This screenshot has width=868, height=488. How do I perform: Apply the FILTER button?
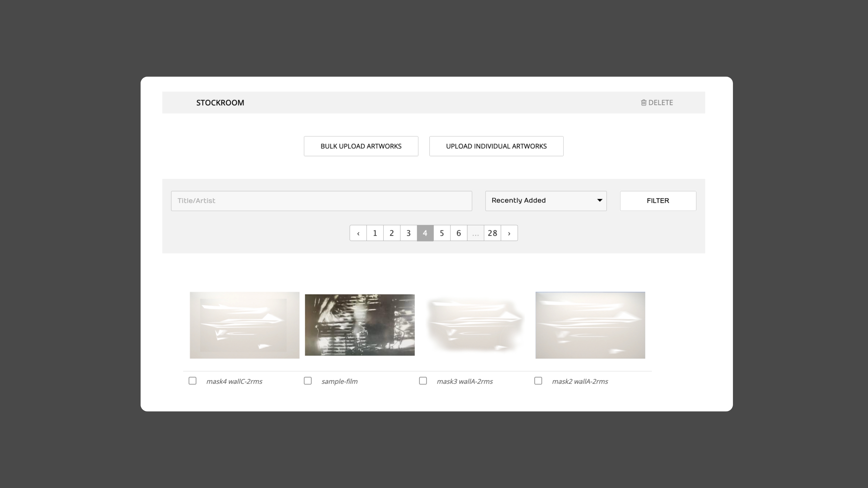click(658, 201)
